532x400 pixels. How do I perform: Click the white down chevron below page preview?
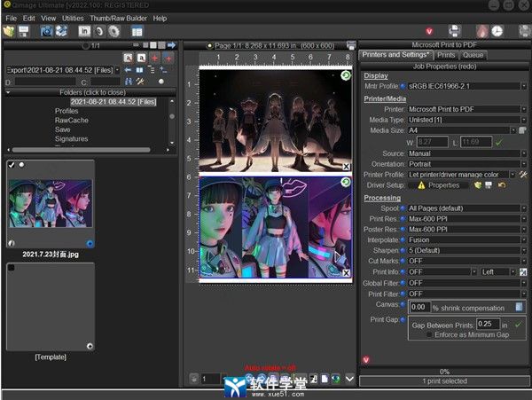[350, 379]
